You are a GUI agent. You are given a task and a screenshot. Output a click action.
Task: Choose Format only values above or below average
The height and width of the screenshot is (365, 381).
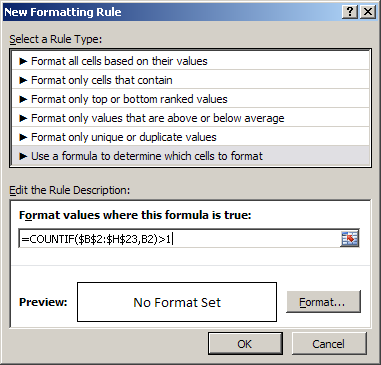191,118
